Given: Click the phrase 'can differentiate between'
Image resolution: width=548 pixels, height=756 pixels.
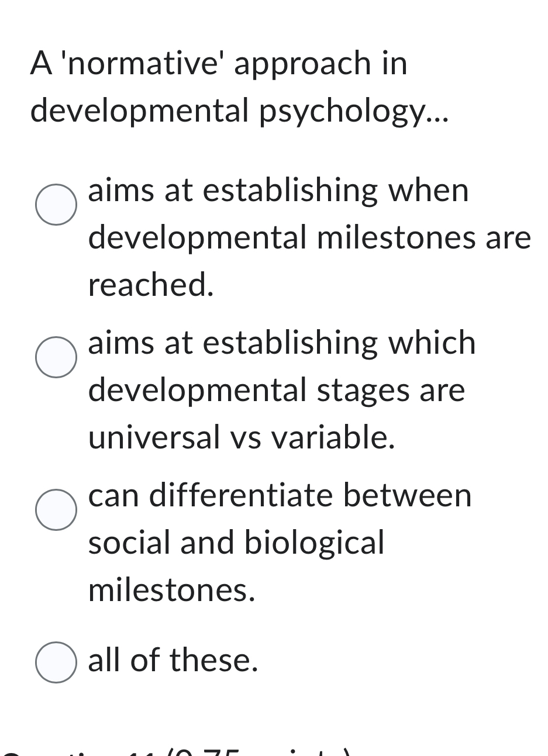Looking at the screenshot, I should pos(279,495).
